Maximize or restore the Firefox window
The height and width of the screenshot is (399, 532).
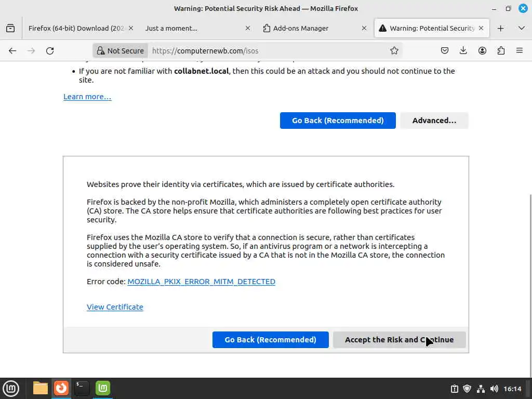pos(508,8)
